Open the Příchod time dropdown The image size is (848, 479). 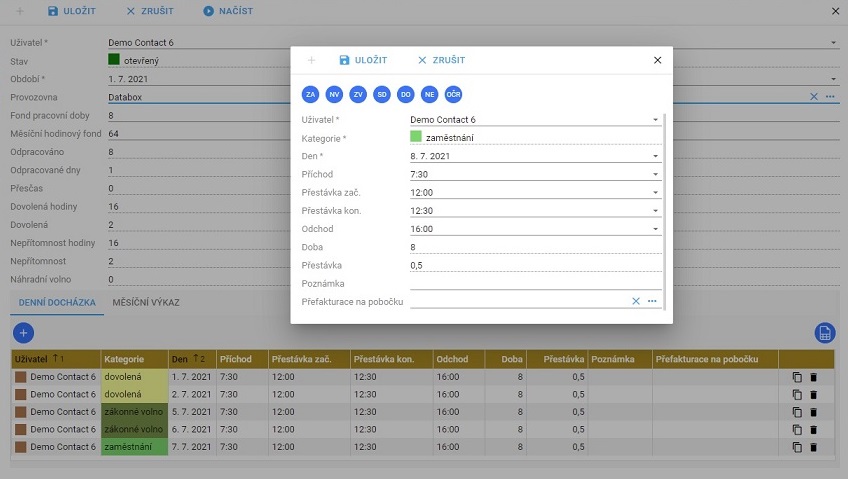[656, 174]
